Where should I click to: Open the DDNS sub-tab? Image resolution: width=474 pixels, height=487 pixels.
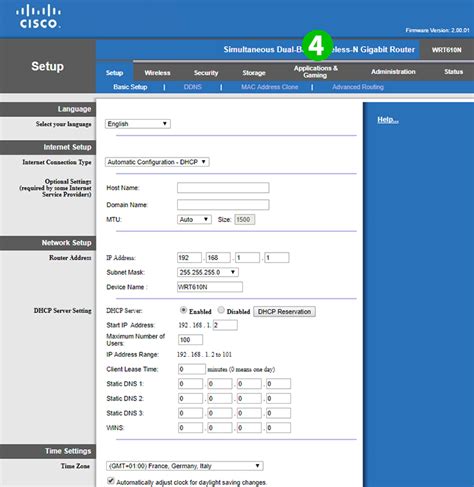(193, 87)
